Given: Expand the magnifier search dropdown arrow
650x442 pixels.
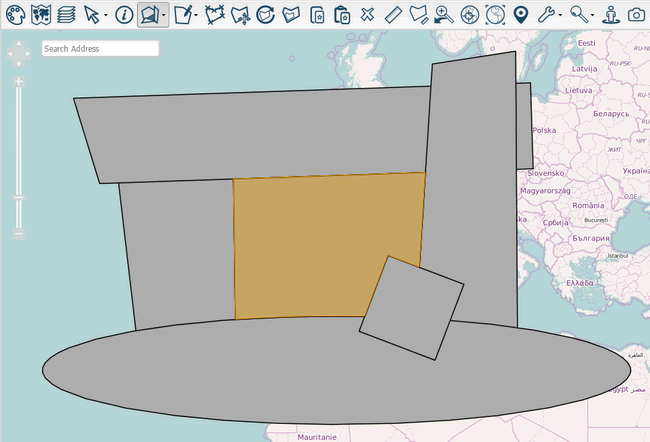Looking at the screenshot, I should [x=594, y=15].
